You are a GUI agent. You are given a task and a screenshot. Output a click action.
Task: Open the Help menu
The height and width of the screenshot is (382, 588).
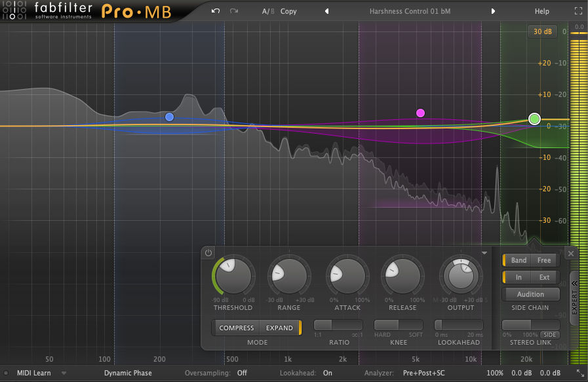[542, 11]
